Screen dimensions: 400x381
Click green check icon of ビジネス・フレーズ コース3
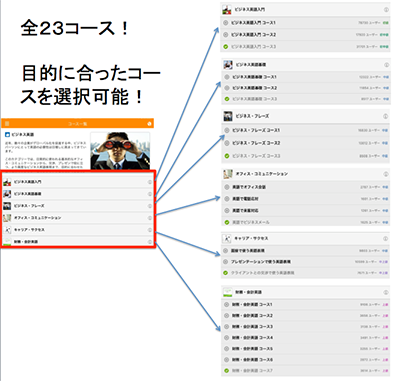point(227,156)
